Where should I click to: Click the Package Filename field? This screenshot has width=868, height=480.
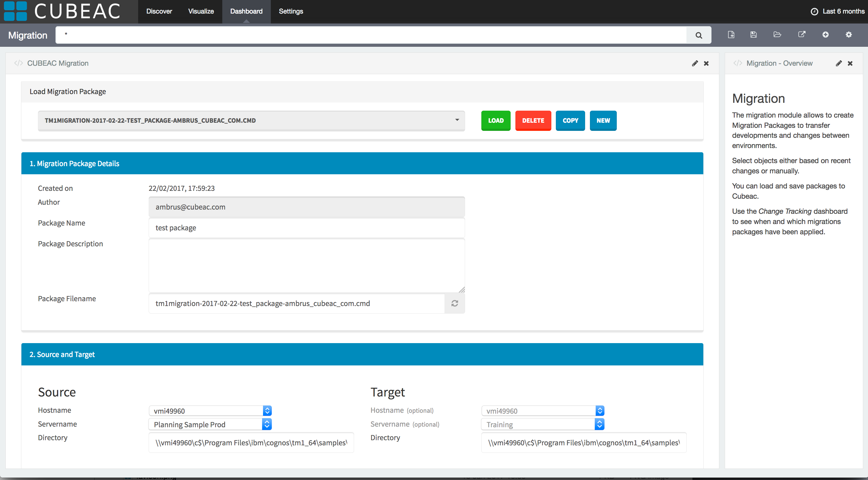(x=296, y=303)
